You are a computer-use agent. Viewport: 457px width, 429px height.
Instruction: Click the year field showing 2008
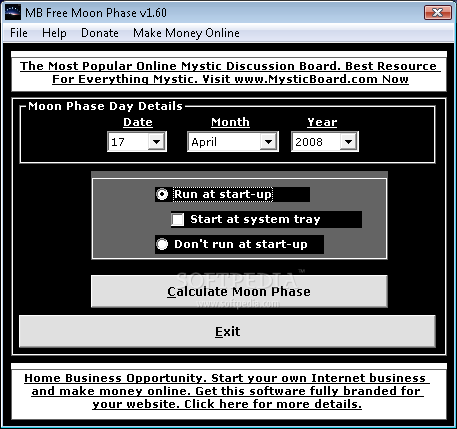tap(316, 142)
